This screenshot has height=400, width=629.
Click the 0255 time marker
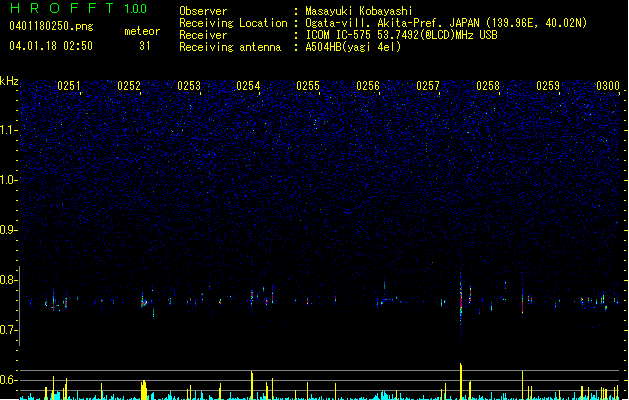pos(308,86)
